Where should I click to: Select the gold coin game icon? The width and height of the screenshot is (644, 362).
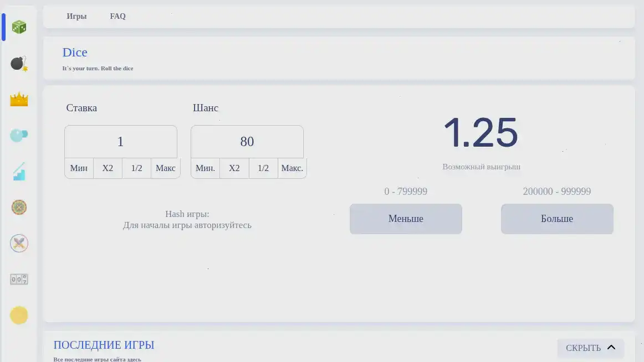(19, 315)
